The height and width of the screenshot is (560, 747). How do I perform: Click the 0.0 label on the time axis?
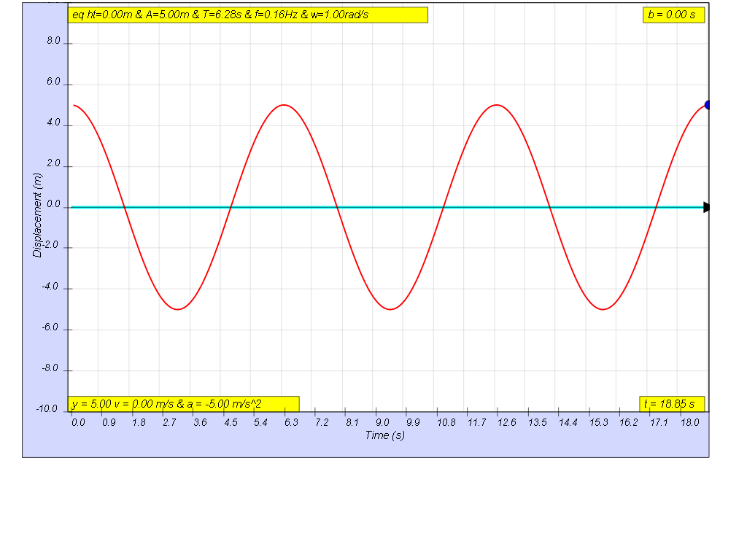pos(78,422)
